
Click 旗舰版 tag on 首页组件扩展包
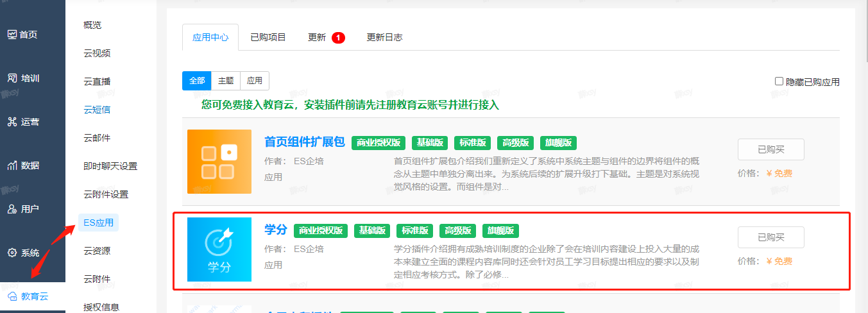click(x=559, y=142)
